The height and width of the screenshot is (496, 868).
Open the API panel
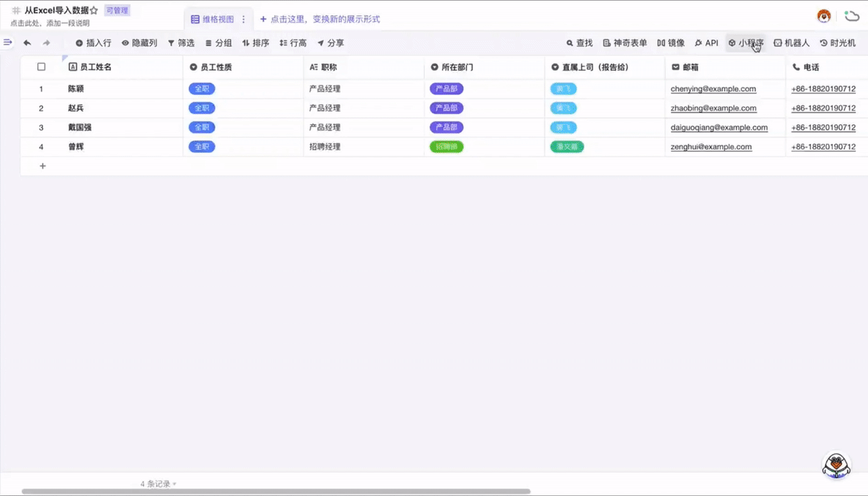click(x=706, y=43)
